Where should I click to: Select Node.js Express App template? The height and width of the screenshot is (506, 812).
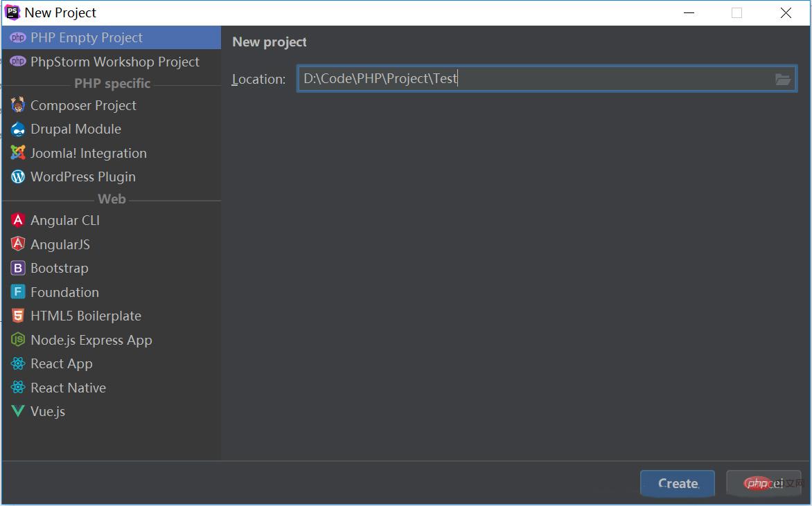[x=112, y=339]
